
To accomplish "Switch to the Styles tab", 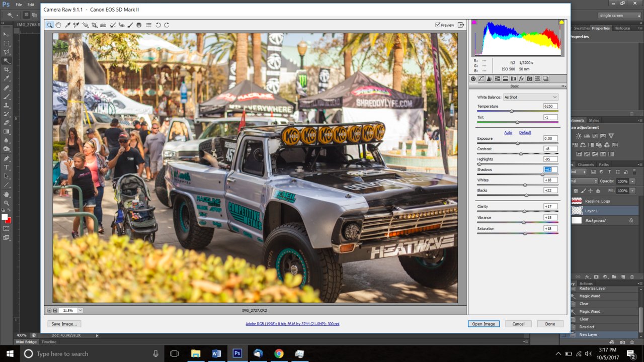I will coord(594,120).
